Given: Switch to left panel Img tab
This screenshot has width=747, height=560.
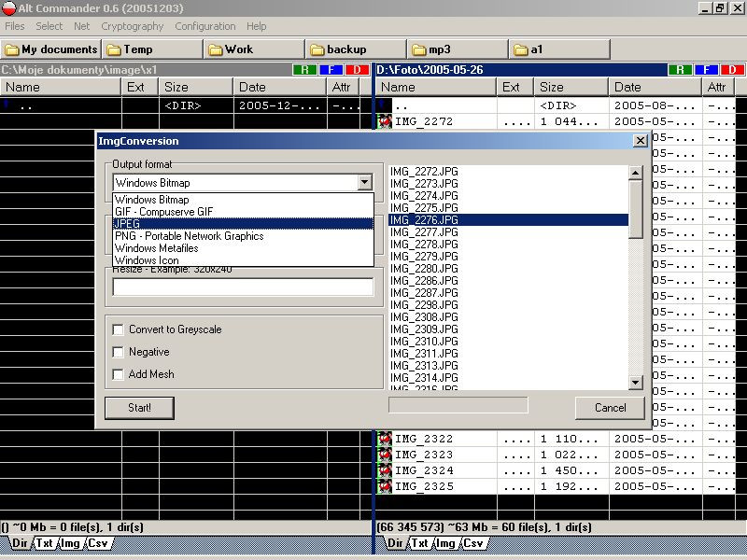Looking at the screenshot, I should coord(70,543).
